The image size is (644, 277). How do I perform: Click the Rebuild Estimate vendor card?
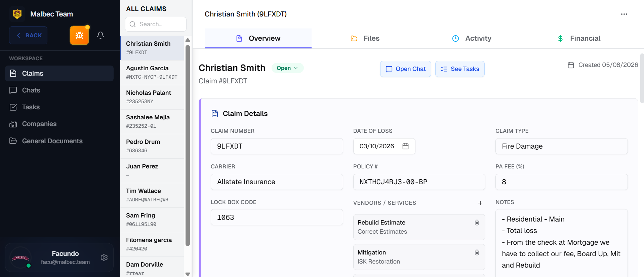(x=419, y=227)
